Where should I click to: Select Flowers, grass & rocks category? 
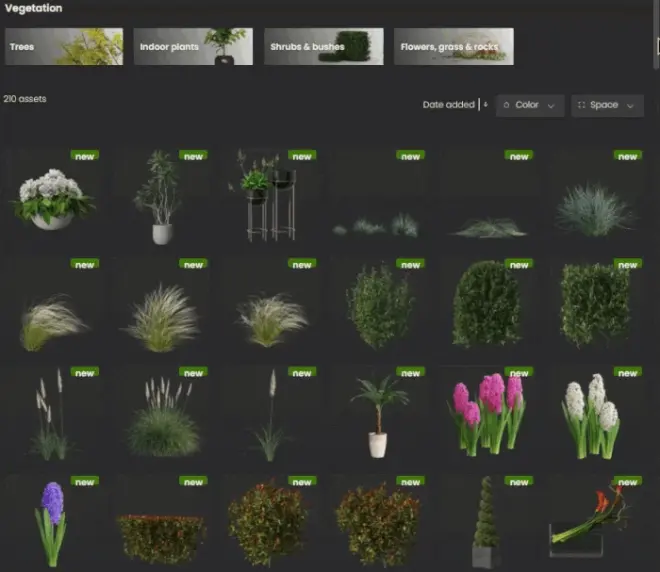pyautogui.click(x=453, y=46)
